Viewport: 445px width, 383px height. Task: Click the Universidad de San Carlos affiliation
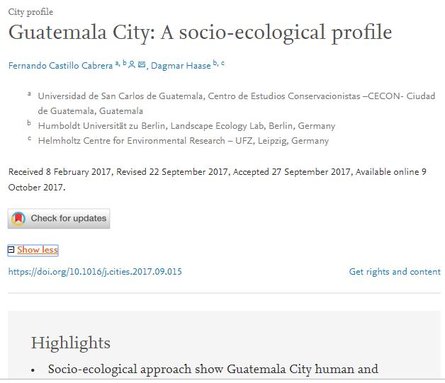coord(236,103)
